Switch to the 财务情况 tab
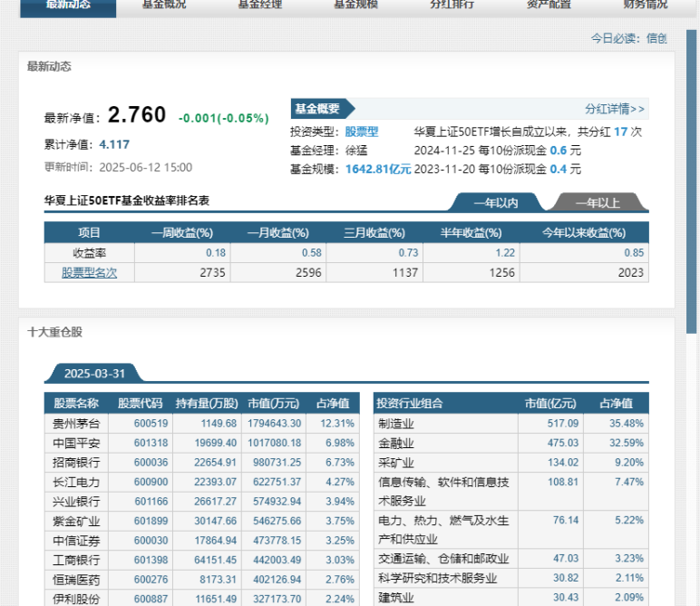700x606 pixels. 645,5
